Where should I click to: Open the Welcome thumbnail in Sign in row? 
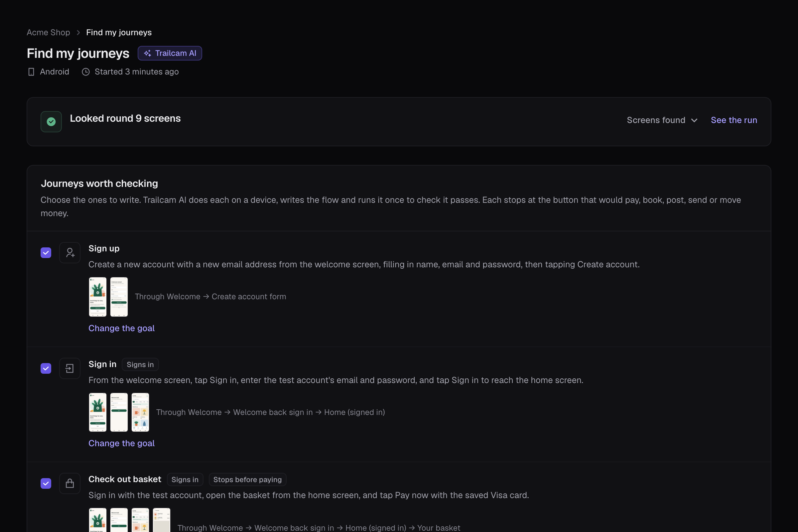(98, 412)
